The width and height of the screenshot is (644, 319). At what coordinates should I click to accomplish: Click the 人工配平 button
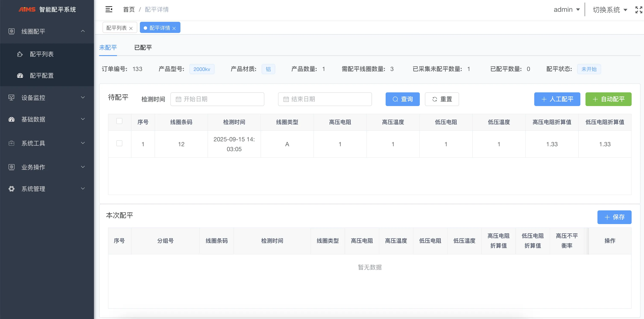[x=557, y=99]
